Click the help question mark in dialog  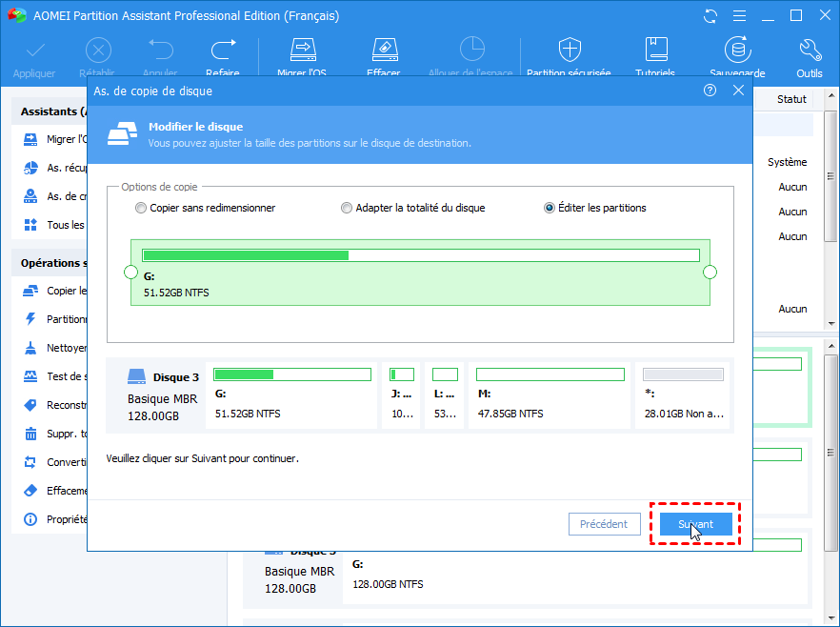(710, 90)
